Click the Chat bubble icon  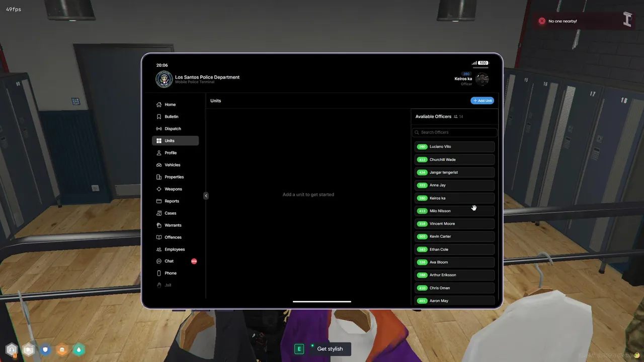pyautogui.click(x=159, y=261)
